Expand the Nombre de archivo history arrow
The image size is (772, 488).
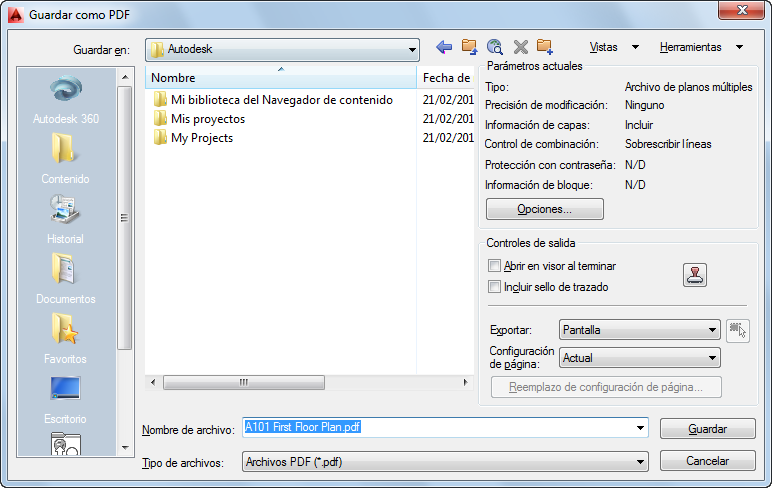click(x=640, y=427)
